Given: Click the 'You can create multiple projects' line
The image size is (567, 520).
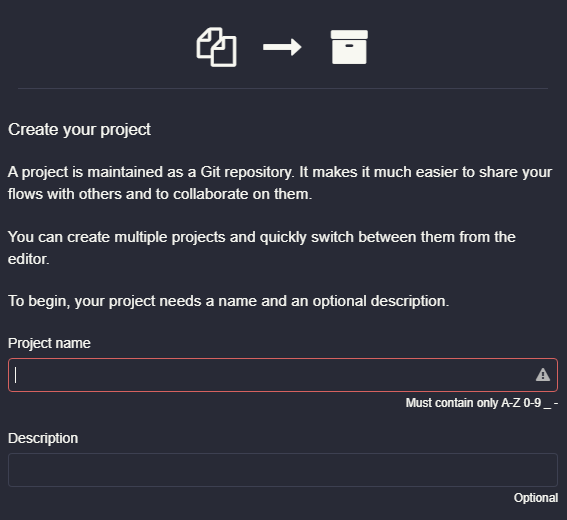Looking at the screenshot, I should tap(262, 237).
